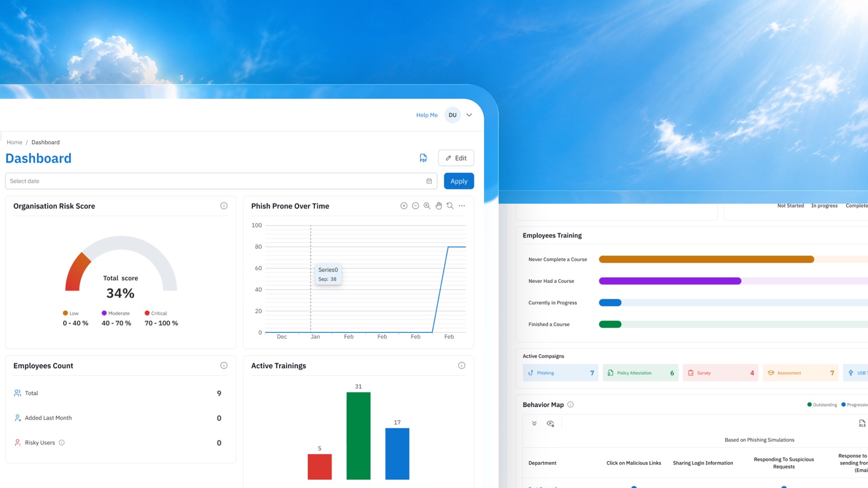The image size is (868, 488).
Task: Click the Never Had a Course bar
Action: (670, 281)
